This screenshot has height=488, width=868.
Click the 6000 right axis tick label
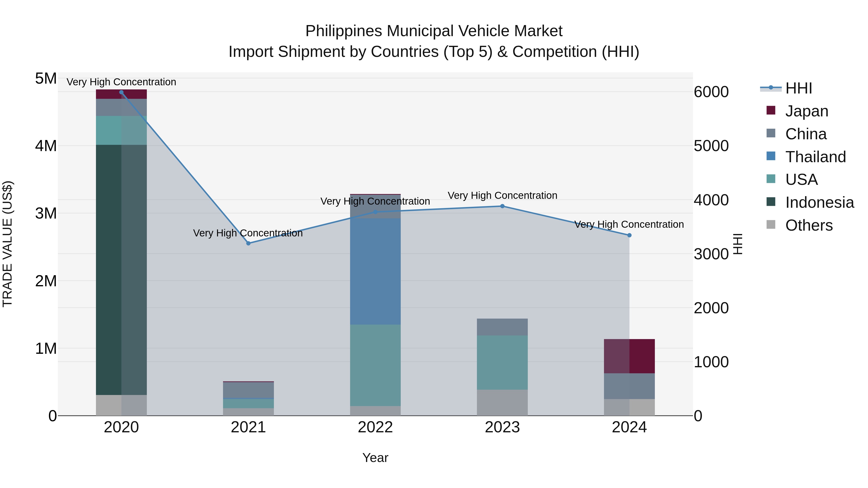pyautogui.click(x=711, y=92)
